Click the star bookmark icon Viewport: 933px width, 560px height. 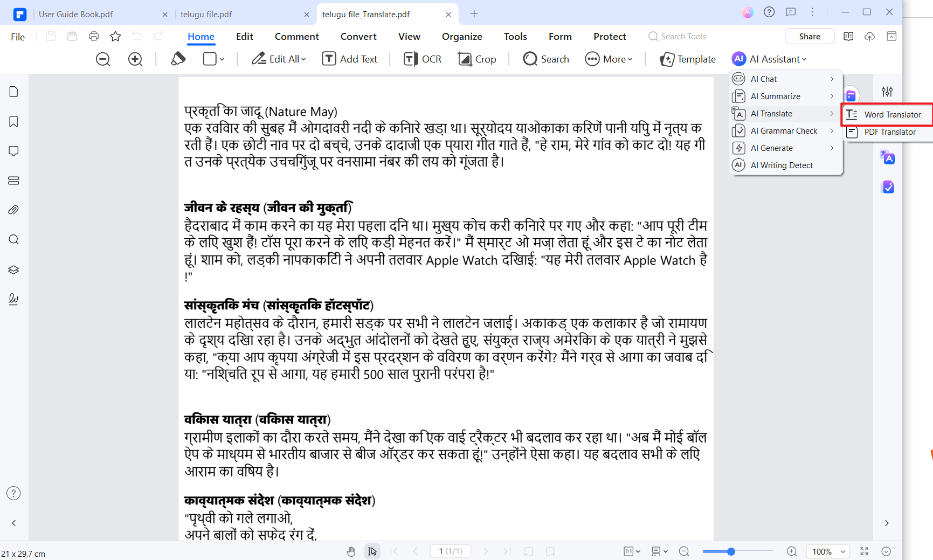pos(115,36)
